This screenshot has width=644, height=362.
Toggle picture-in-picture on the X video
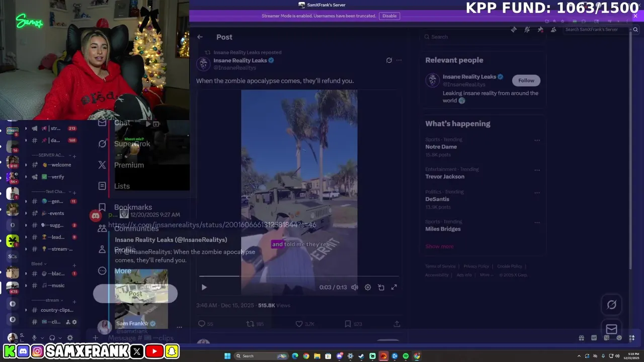(x=381, y=287)
